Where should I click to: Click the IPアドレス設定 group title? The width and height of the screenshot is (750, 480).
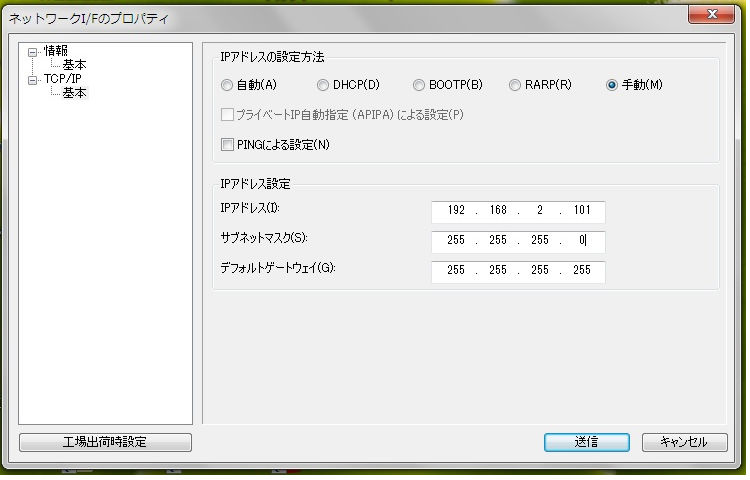click(x=255, y=184)
